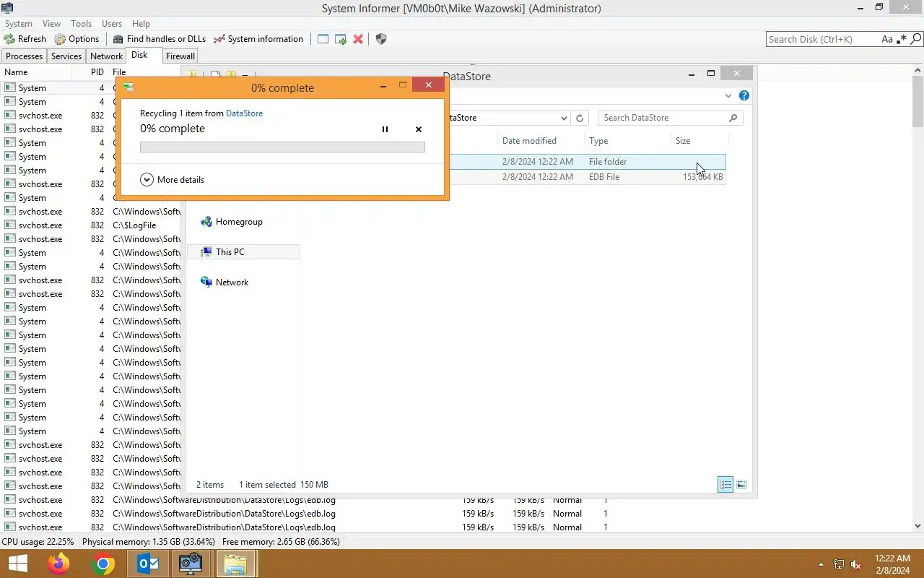Pause the recycling operation
The width and height of the screenshot is (924, 578).
click(385, 129)
